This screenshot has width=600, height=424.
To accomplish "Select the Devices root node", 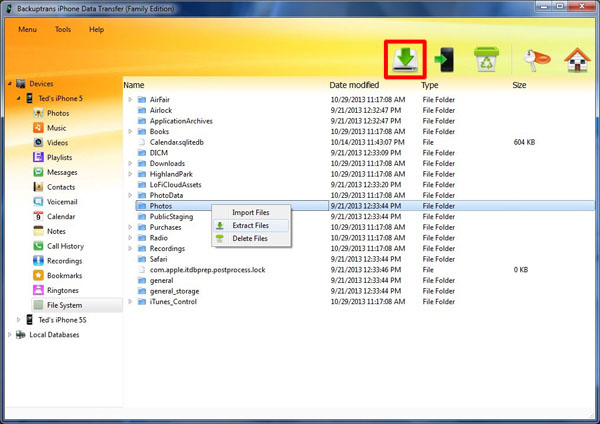I will 41,84.
